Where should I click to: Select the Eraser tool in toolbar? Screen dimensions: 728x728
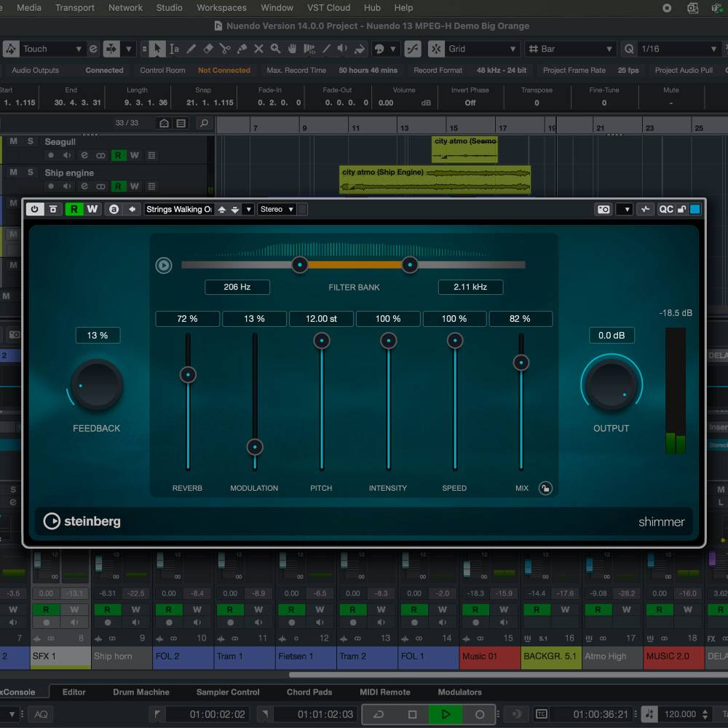208,49
